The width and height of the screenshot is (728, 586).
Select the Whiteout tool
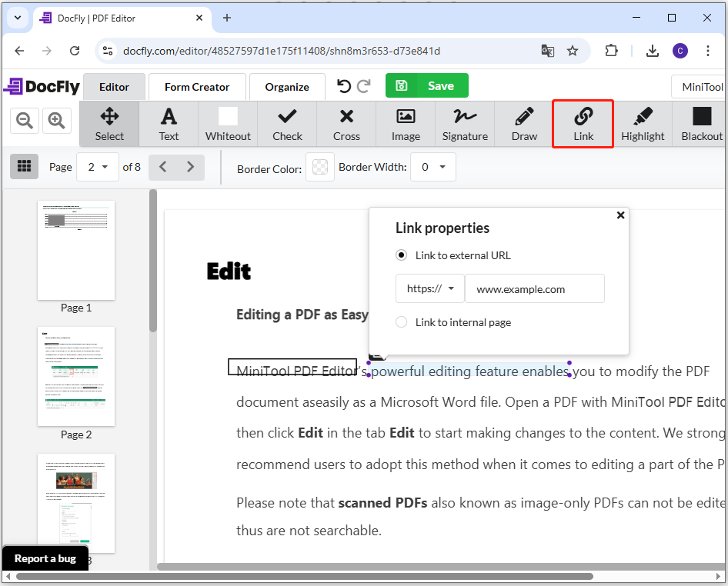[228, 124]
